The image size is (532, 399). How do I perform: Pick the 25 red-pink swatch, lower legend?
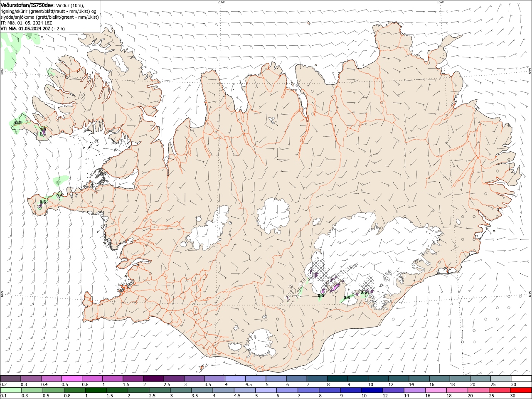tap(499, 390)
